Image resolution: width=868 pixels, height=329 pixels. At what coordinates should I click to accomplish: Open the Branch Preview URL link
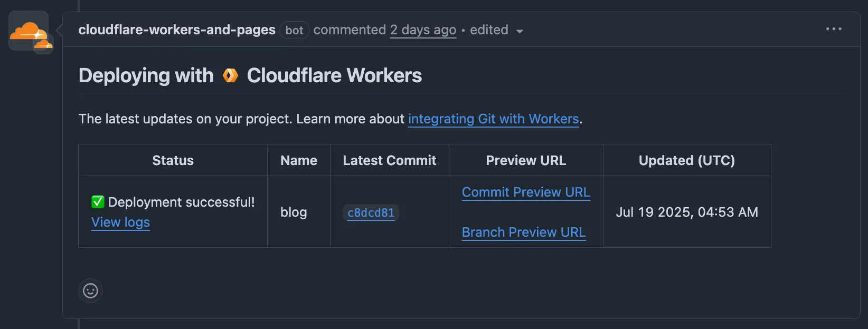[524, 232]
